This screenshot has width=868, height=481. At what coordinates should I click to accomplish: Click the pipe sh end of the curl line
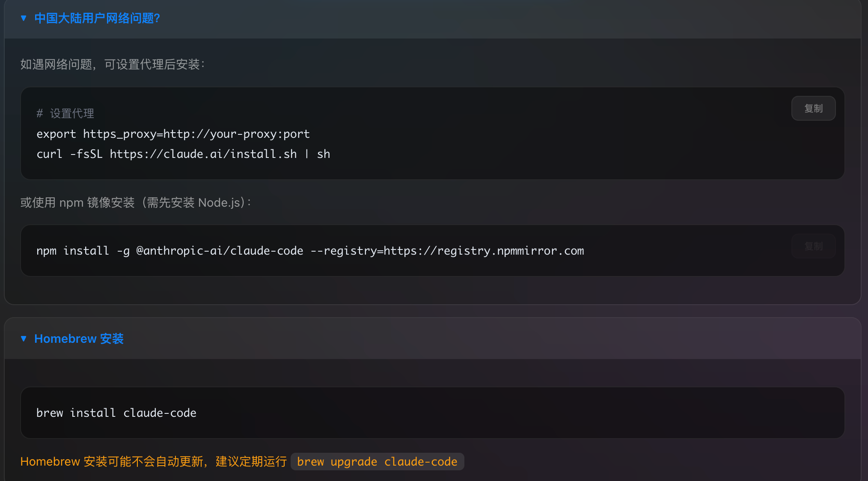[x=318, y=154]
